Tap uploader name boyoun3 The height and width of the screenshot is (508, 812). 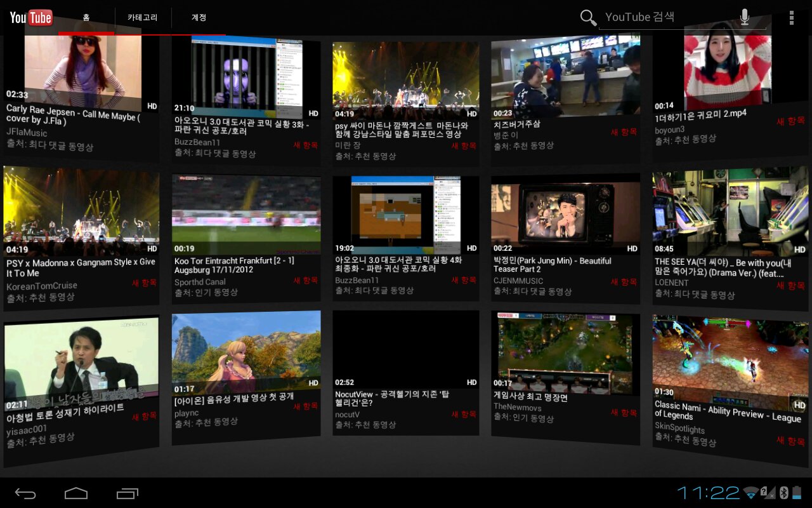(x=669, y=131)
